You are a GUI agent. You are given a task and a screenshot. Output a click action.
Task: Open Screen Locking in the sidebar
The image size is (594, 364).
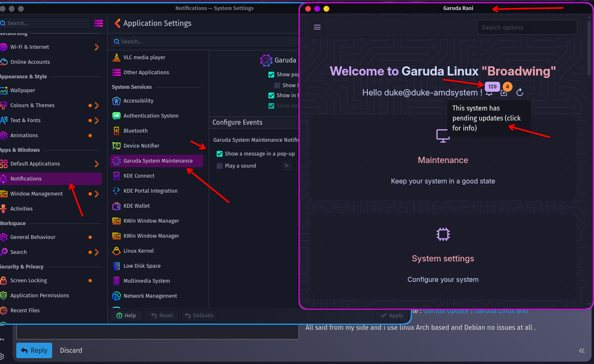point(28,281)
